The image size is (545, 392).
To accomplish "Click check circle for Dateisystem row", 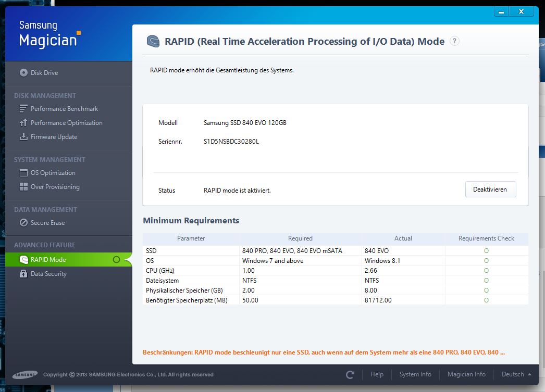I will (x=486, y=280).
